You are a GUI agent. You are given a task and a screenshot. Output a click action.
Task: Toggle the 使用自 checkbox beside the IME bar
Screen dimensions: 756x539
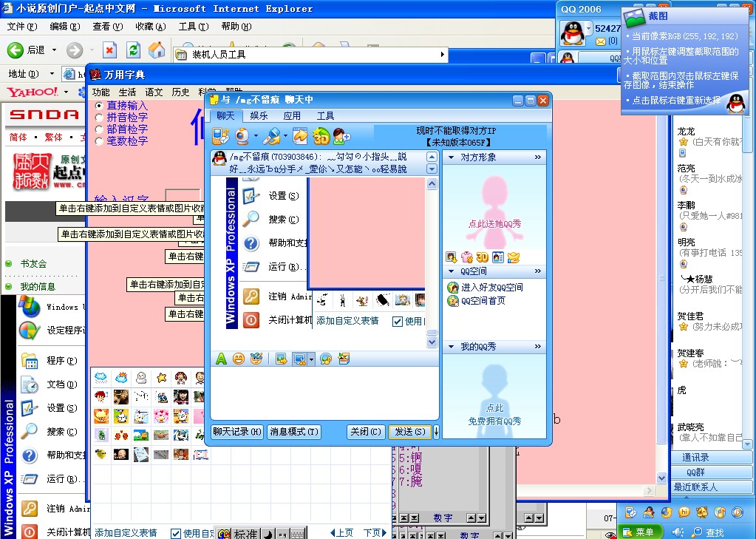pos(176,533)
